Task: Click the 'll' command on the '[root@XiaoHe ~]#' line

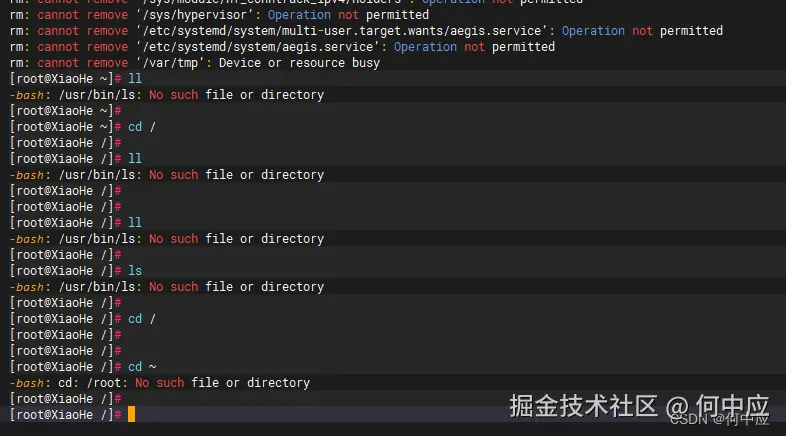Action: [x=135, y=78]
